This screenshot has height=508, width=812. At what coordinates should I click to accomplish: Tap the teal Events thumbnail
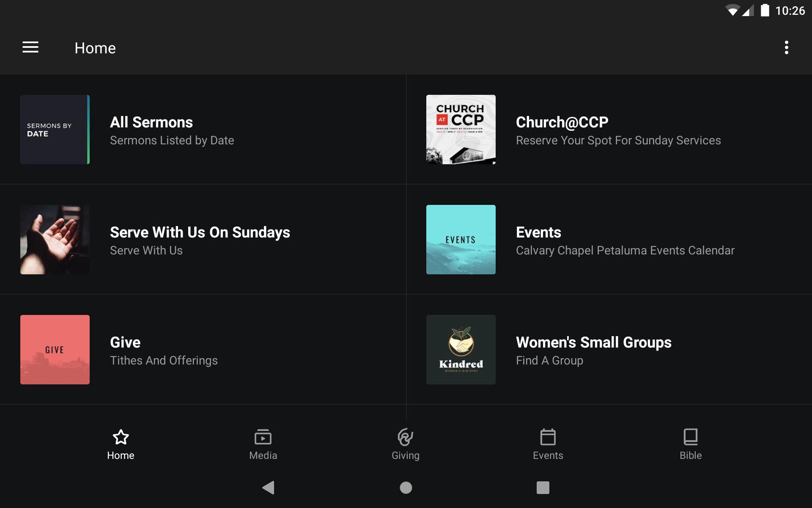click(461, 240)
